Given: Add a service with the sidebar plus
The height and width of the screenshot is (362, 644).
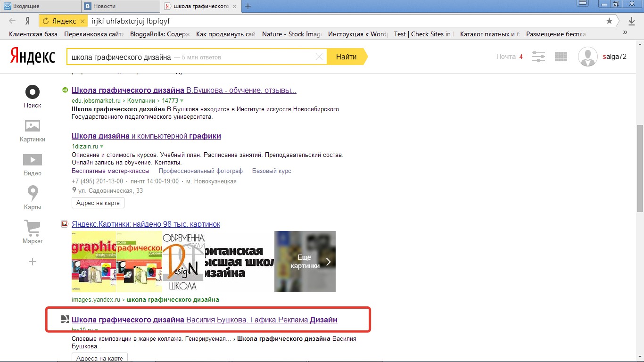Looking at the screenshot, I should coord(33,262).
